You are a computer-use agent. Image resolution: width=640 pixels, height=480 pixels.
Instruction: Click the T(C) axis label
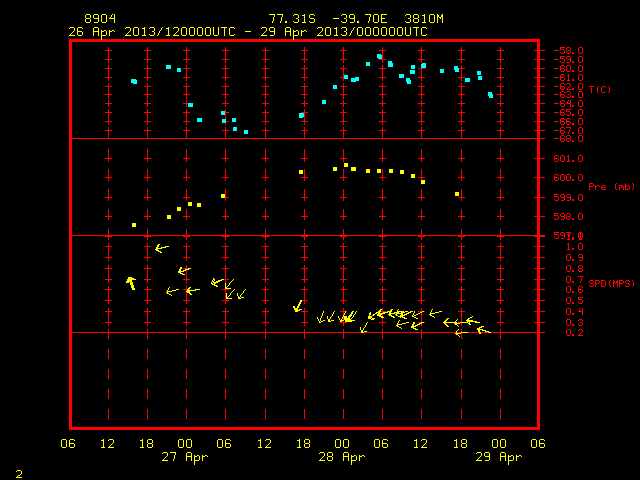pos(600,89)
